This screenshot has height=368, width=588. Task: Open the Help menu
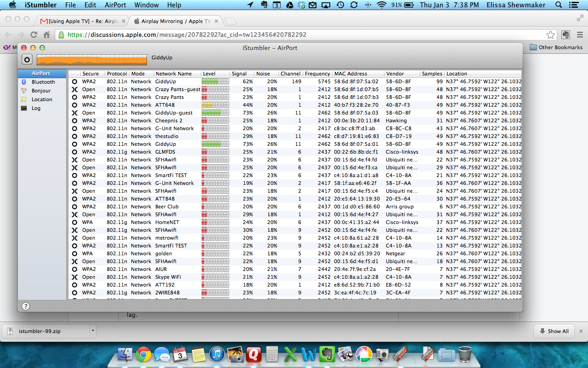(x=174, y=5)
